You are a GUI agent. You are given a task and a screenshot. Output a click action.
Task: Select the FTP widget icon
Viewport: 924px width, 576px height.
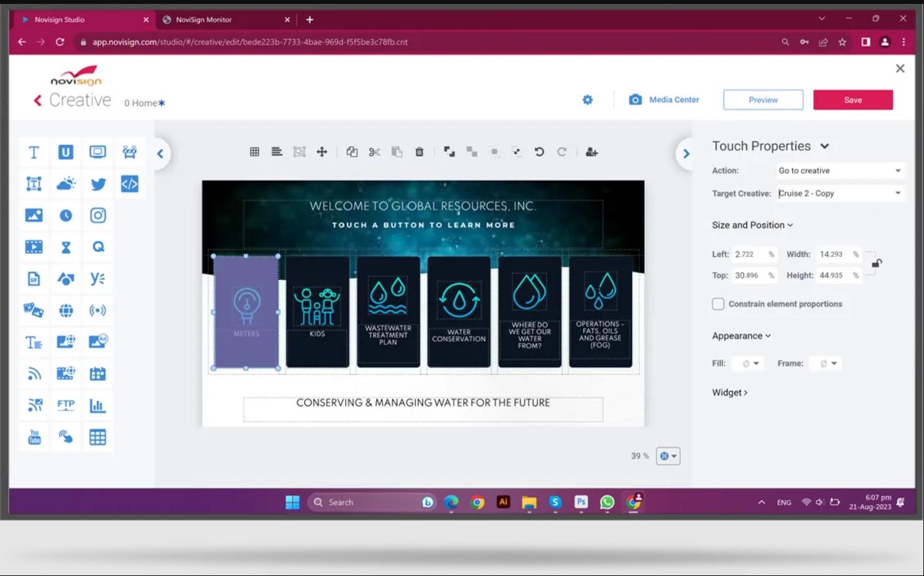[x=66, y=405]
